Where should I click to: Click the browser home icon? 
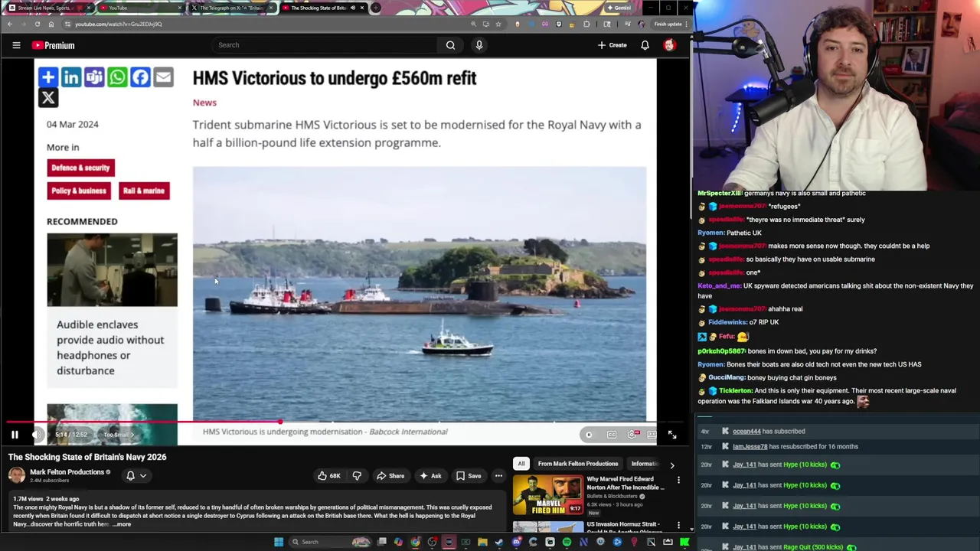(x=51, y=24)
